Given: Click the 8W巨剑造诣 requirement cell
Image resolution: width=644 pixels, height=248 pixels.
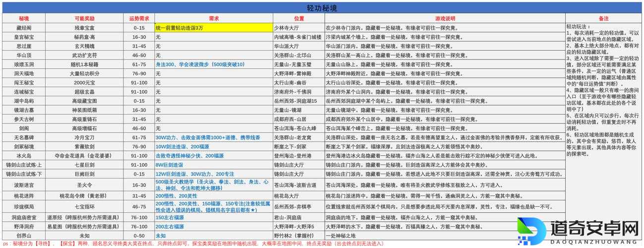Looking at the screenshot, I should pos(214,165).
